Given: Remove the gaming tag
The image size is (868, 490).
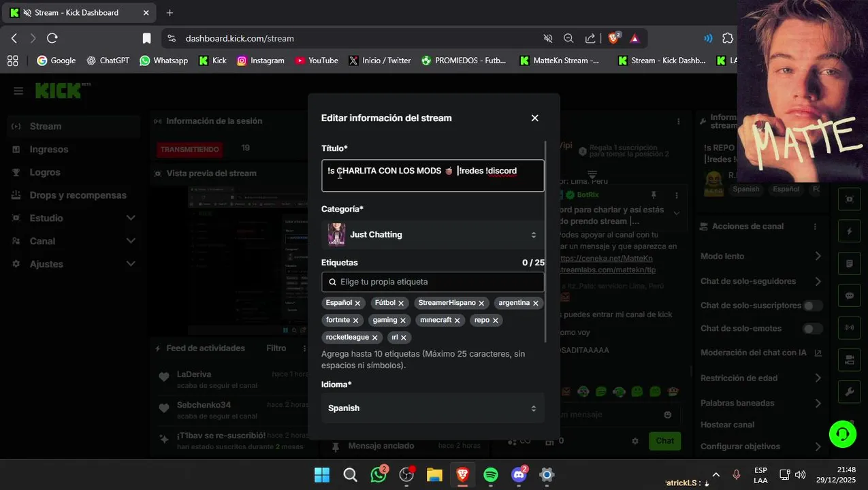Looking at the screenshot, I should click(403, 320).
